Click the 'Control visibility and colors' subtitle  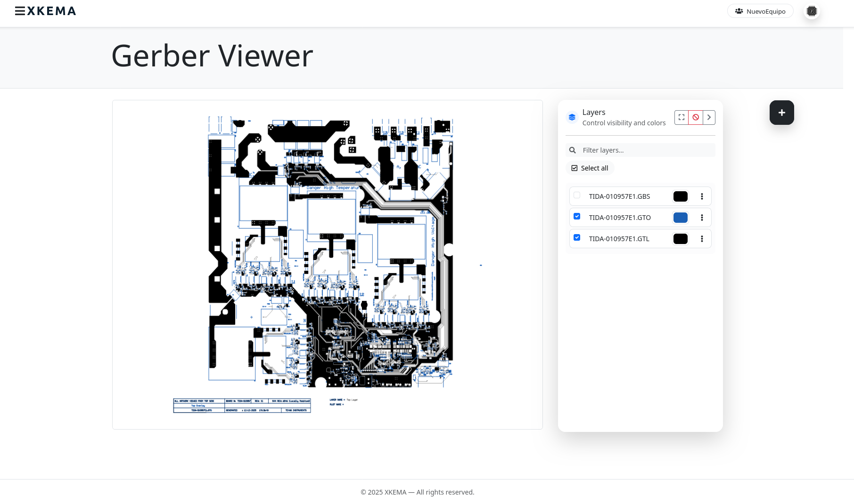[624, 123]
